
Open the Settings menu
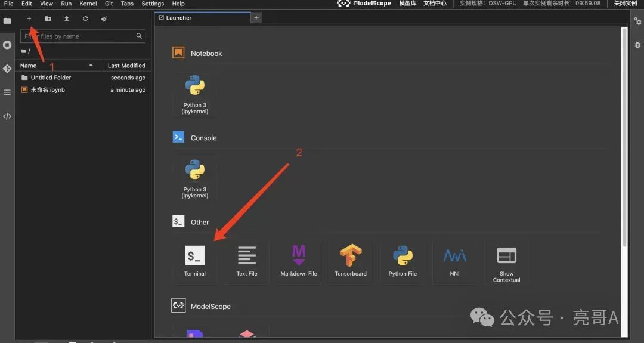(x=153, y=4)
